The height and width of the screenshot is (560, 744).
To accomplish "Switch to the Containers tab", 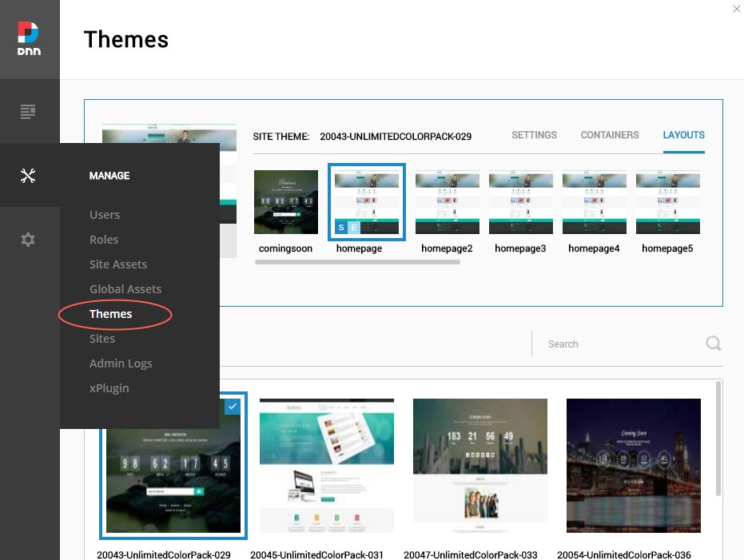I will point(610,135).
